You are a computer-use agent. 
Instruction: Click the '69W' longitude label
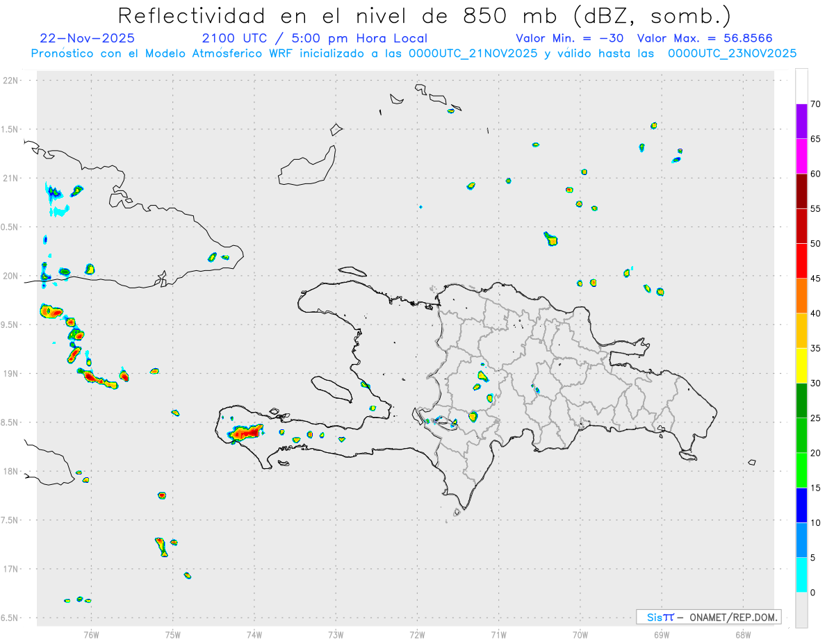tap(662, 634)
